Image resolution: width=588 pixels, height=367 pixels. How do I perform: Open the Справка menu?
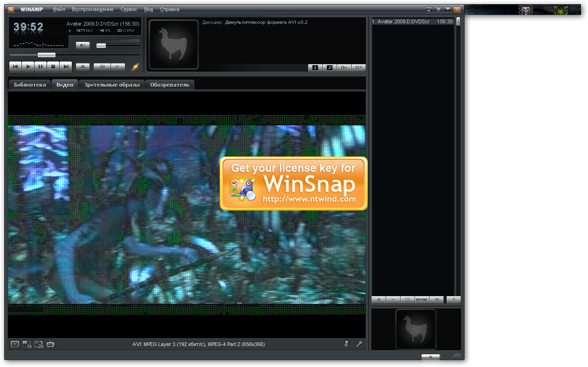coord(169,9)
